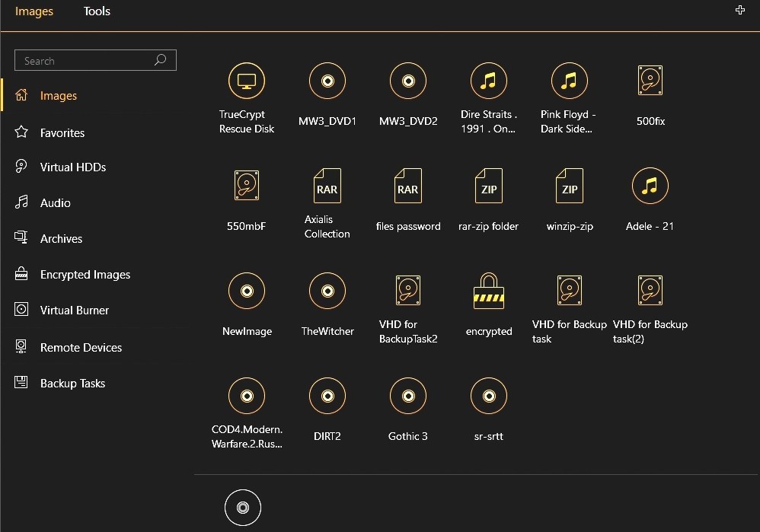Screen dimensions: 760x532
Task: Select the NewImage disc icon
Action: pyautogui.click(x=247, y=291)
